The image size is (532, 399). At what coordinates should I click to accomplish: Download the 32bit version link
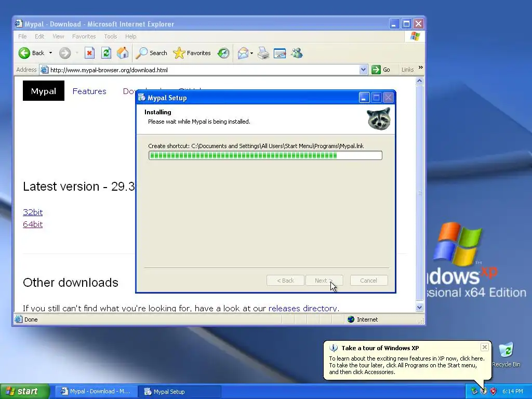[33, 212]
